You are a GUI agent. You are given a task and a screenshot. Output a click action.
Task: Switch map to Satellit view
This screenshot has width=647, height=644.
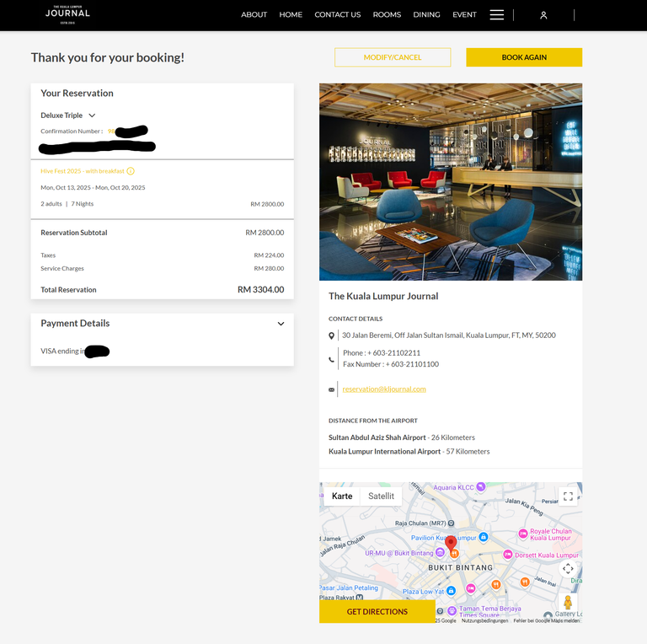(381, 496)
